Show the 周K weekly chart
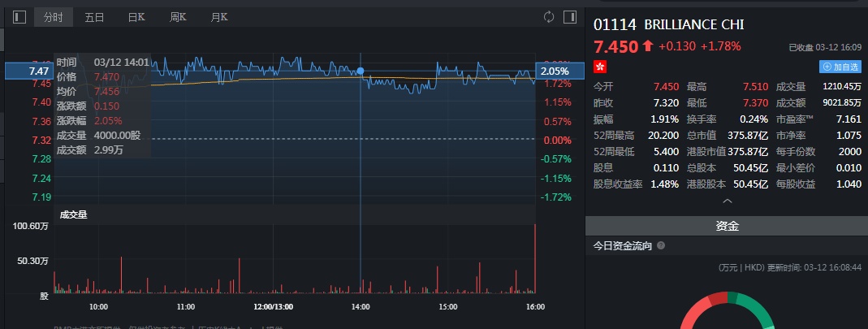Screen dimensions: 868x329 click(178, 17)
